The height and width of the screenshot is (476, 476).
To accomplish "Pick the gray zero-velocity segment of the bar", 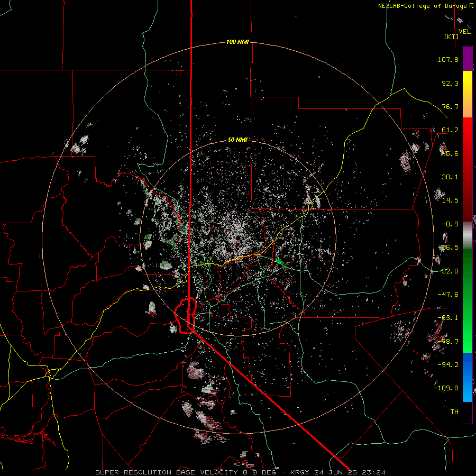I will 467,235.
